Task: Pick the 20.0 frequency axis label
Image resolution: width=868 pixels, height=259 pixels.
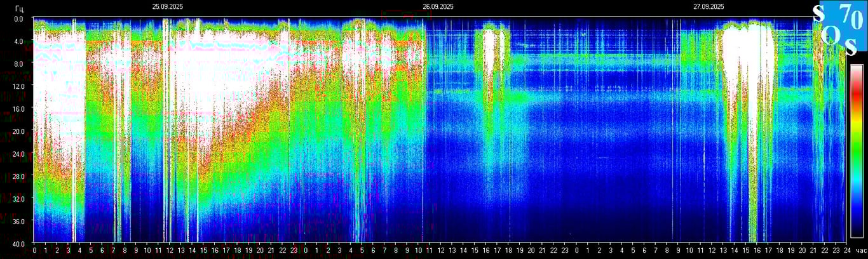Action: click(x=18, y=131)
